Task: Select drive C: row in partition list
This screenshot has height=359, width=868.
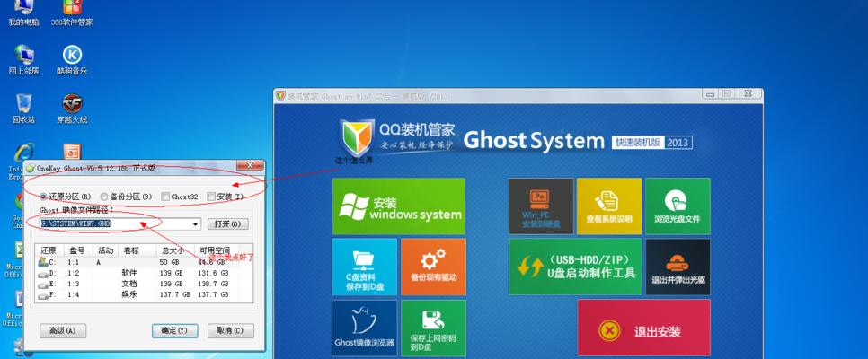Action: (x=144, y=262)
